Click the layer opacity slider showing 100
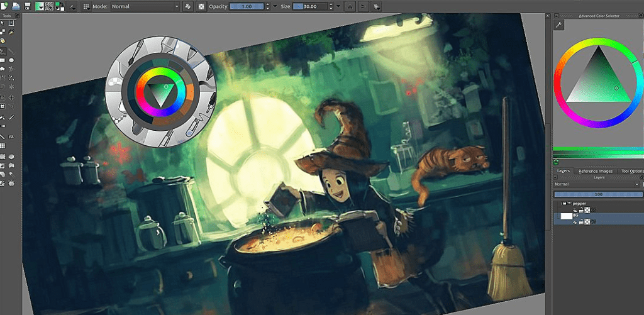 [599, 194]
